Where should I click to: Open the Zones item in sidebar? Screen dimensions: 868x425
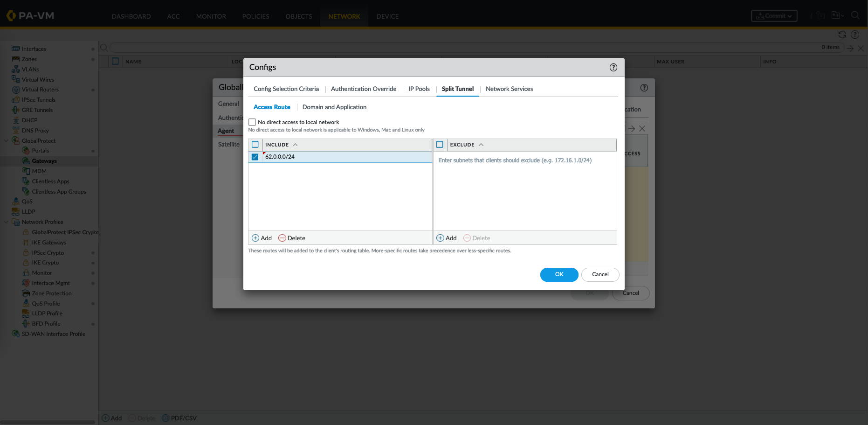[x=29, y=59]
